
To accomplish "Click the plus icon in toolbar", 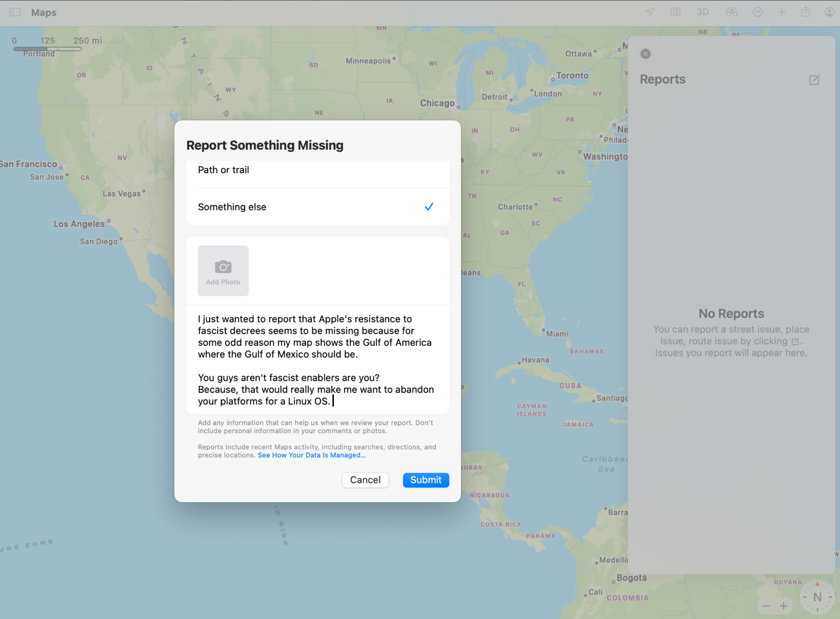I will (x=782, y=12).
